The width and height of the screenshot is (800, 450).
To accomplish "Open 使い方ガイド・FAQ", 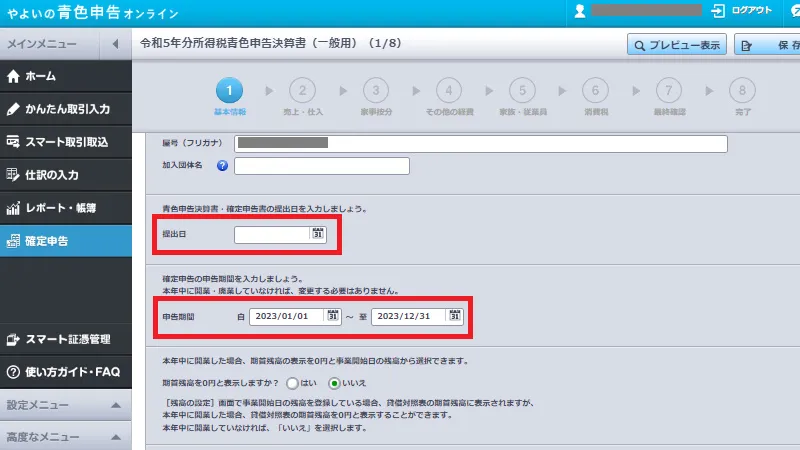I will (x=66, y=372).
